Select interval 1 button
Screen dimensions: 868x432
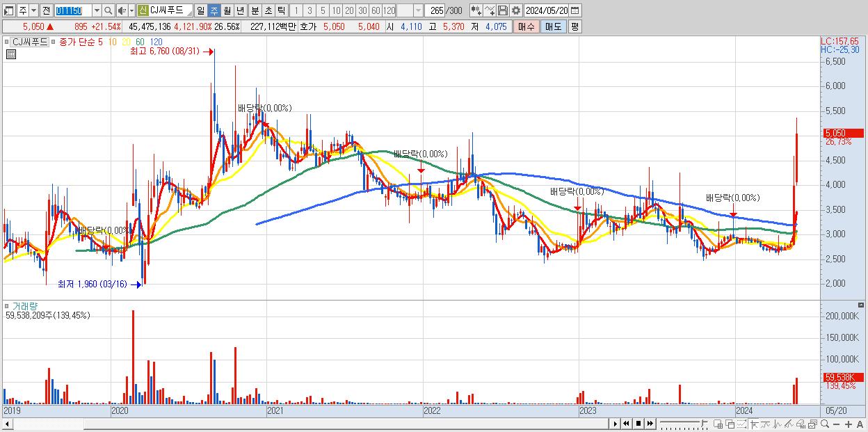tap(296, 10)
